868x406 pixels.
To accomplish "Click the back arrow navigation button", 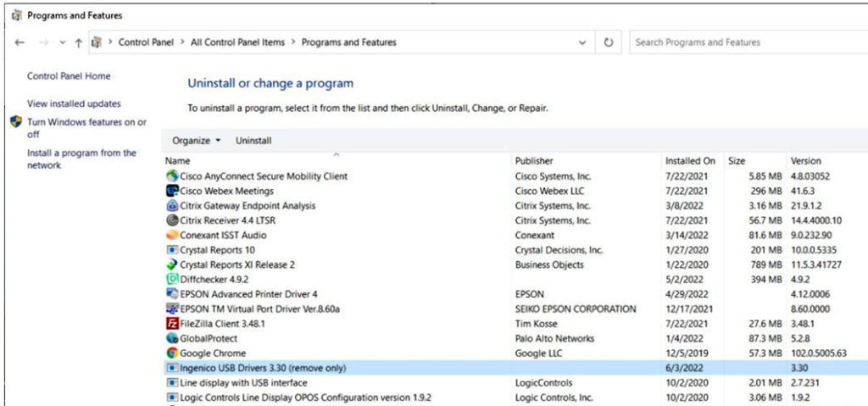I will (19, 42).
